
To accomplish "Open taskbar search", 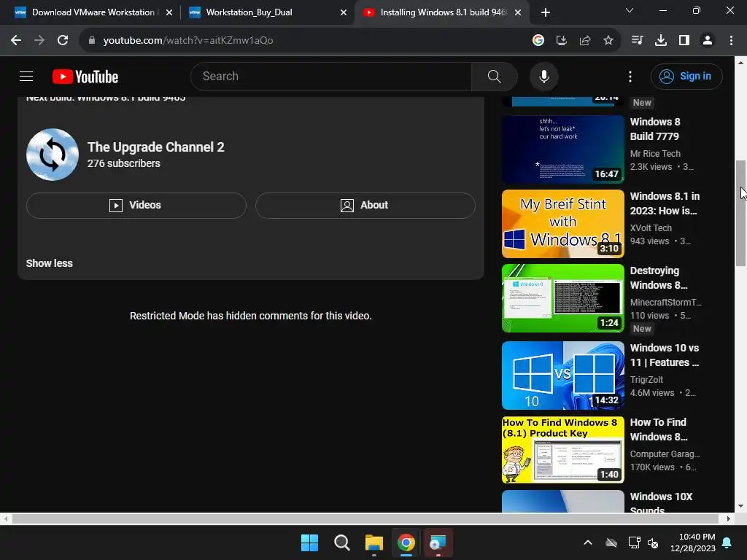I will pyautogui.click(x=341, y=542).
